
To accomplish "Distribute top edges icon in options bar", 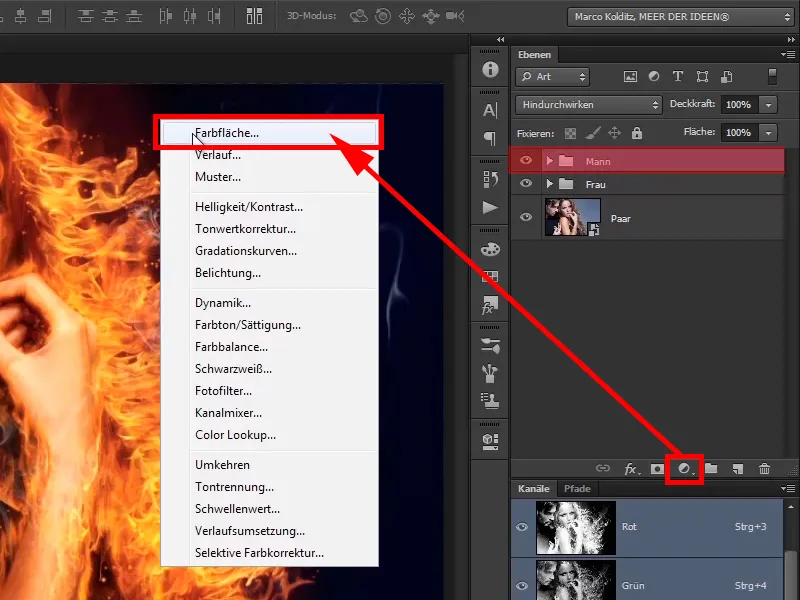I will pos(85,16).
